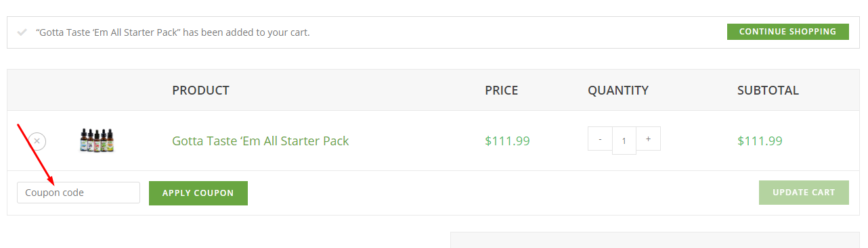Image resolution: width=868 pixels, height=248 pixels.
Task: Click the gray panel below the cart table
Action: click(655, 240)
